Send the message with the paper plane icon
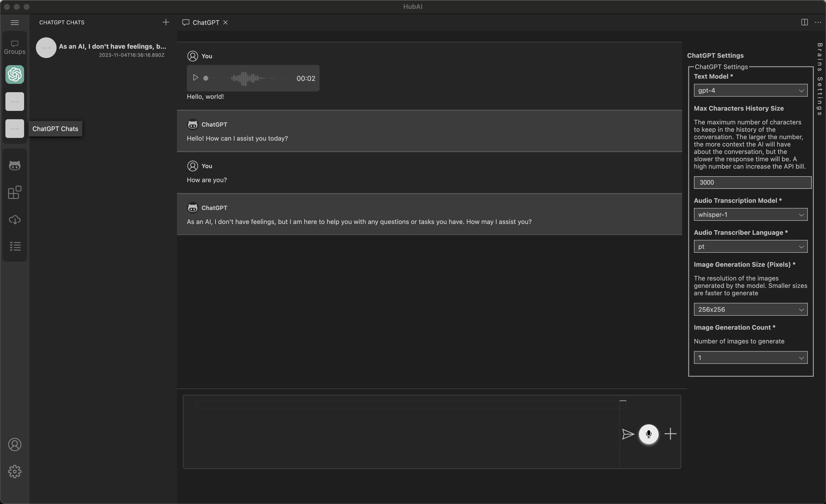This screenshot has height=504, width=826. coord(628,434)
